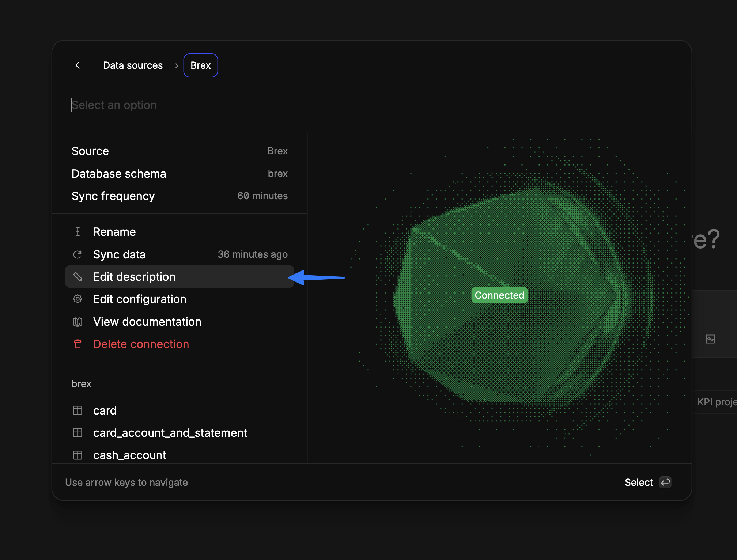Open the cash_account table
737x560 pixels.
click(x=179, y=455)
